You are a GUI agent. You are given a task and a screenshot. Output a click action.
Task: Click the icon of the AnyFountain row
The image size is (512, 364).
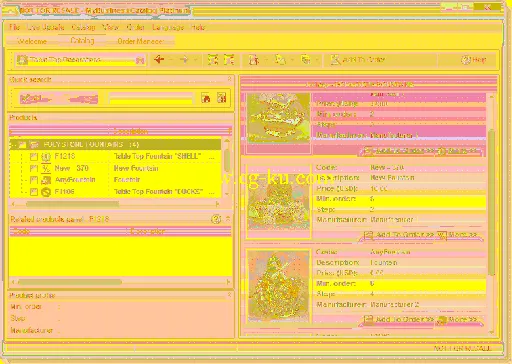pyautogui.click(x=46, y=180)
